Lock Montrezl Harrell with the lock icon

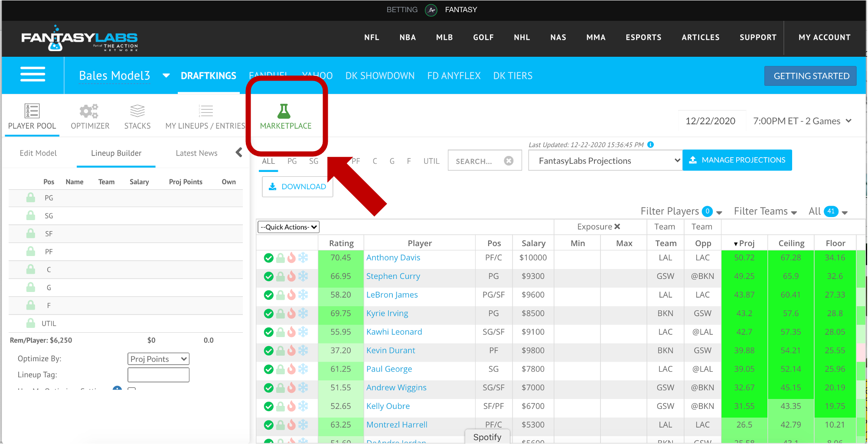(281, 426)
